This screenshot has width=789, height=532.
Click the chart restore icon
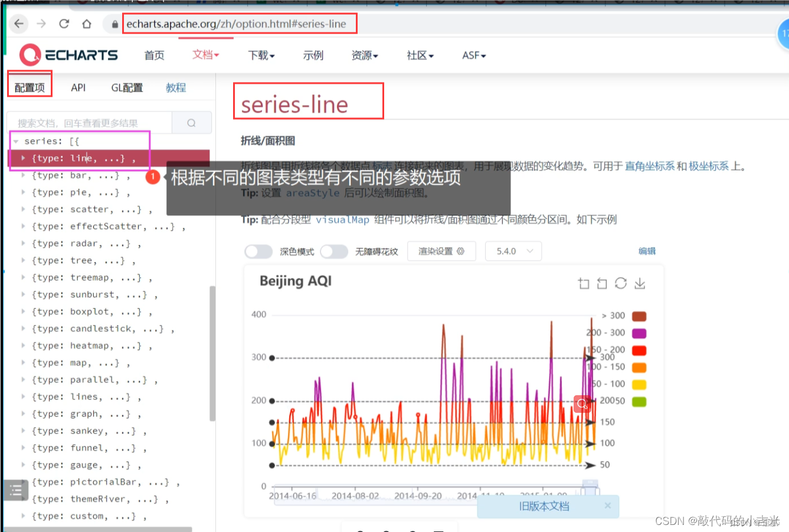point(621,283)
